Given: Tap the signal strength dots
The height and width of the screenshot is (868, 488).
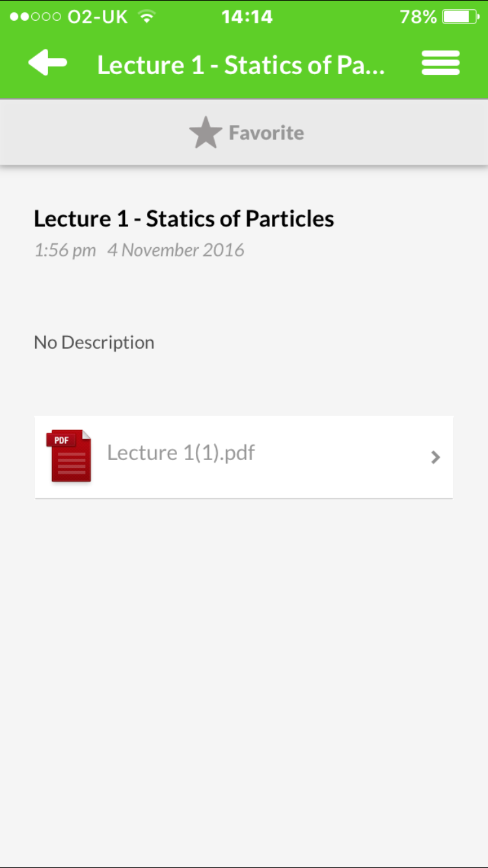Looking at the screenshot, I should [35, 17].
